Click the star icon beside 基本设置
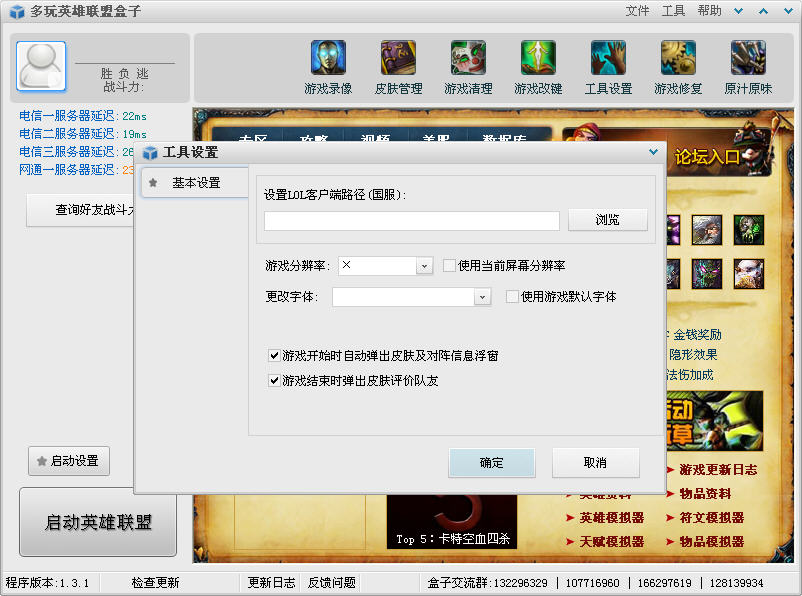 click(152, 183)
